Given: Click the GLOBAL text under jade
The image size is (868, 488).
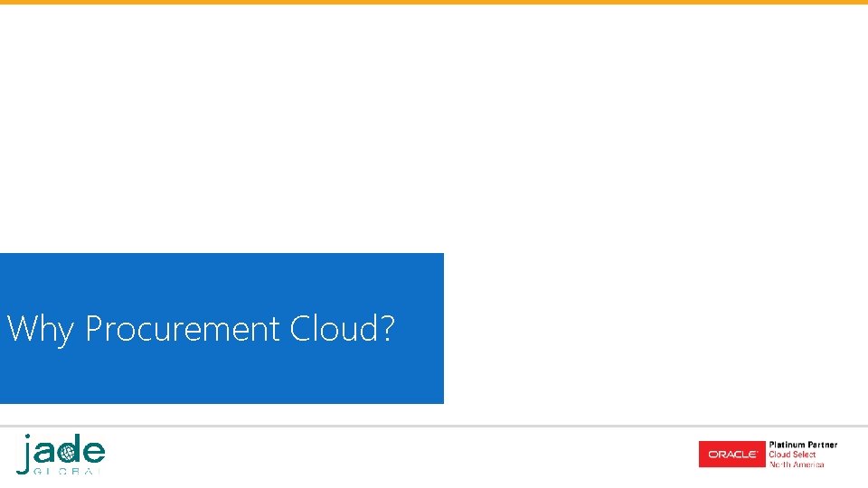Looking at the screenshot, I should [67, 472].
